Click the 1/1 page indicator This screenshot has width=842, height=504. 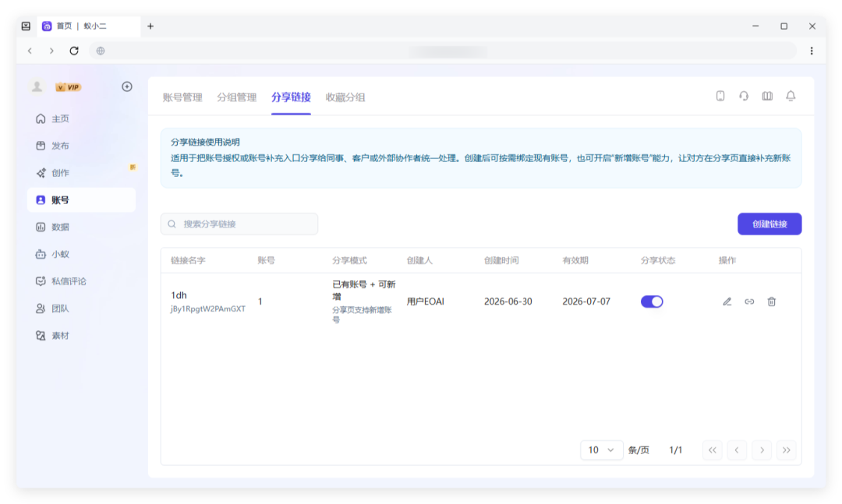click(675, 449)
